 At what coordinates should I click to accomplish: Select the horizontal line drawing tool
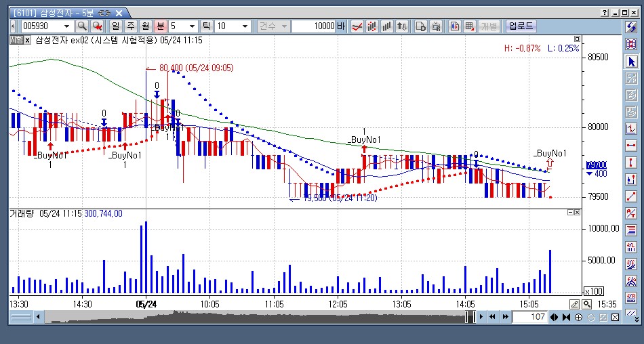[x=632, y=145]
